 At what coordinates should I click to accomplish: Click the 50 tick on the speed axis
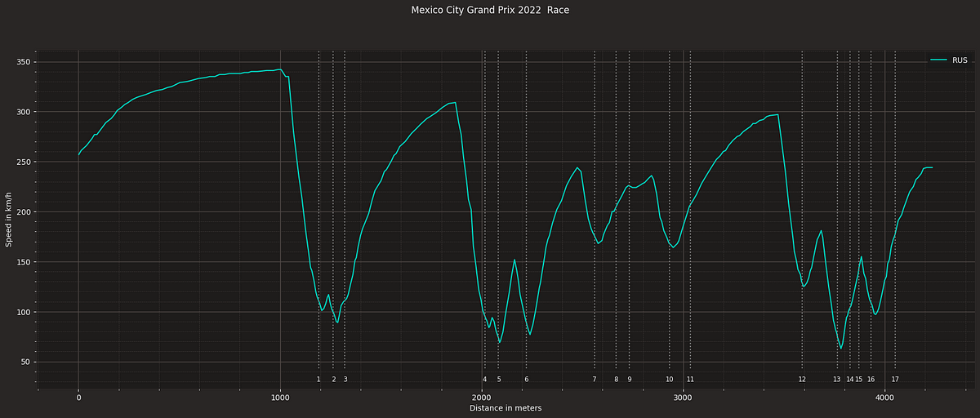(24, 362)
